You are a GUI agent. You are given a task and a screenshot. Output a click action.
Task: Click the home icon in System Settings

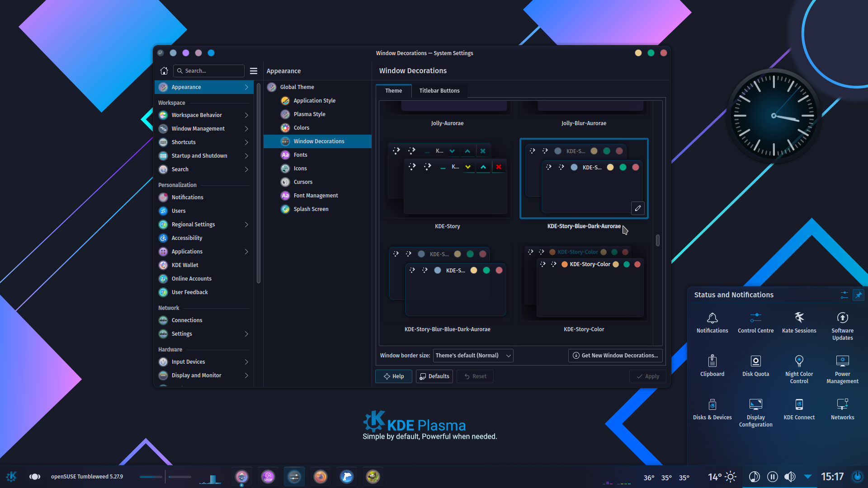pyautogui.click(x=164, y=71)
